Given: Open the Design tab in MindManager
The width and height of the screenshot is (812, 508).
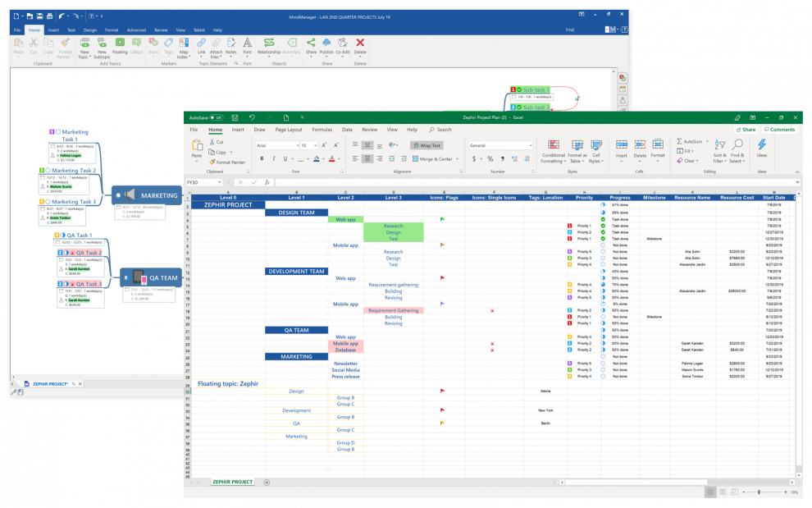Looking at the screenshot, I should tap(92, 30).
